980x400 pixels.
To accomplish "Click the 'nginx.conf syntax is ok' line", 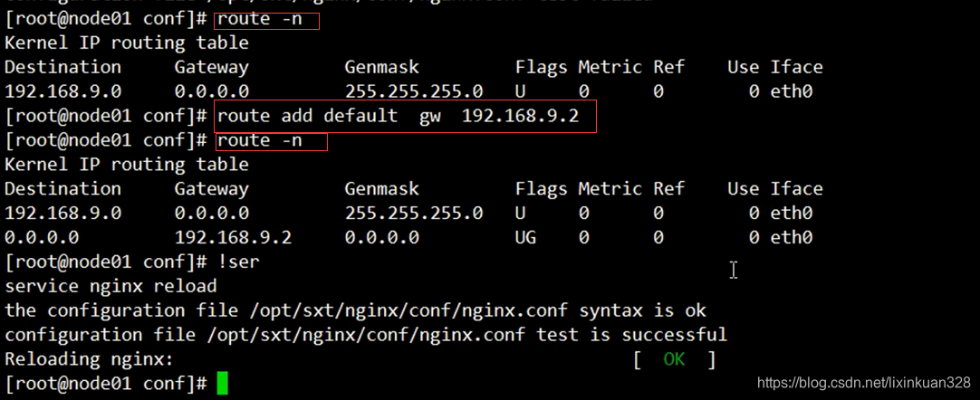I will click(x=355, y=310).
